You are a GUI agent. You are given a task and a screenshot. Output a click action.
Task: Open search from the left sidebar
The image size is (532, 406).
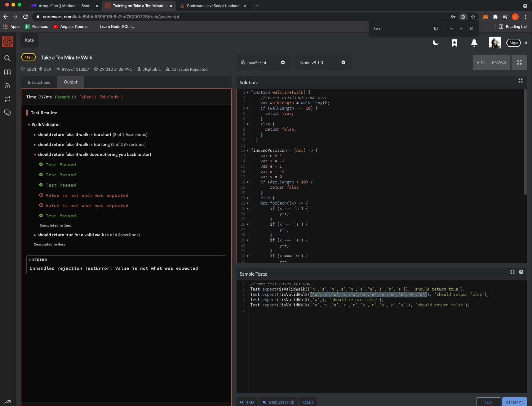pyautogui.click(x=7, y=58)
